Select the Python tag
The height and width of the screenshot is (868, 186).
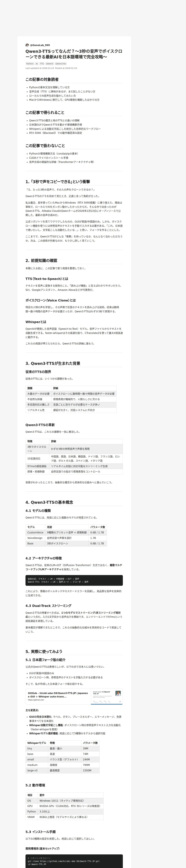click(x=30, y=64)
